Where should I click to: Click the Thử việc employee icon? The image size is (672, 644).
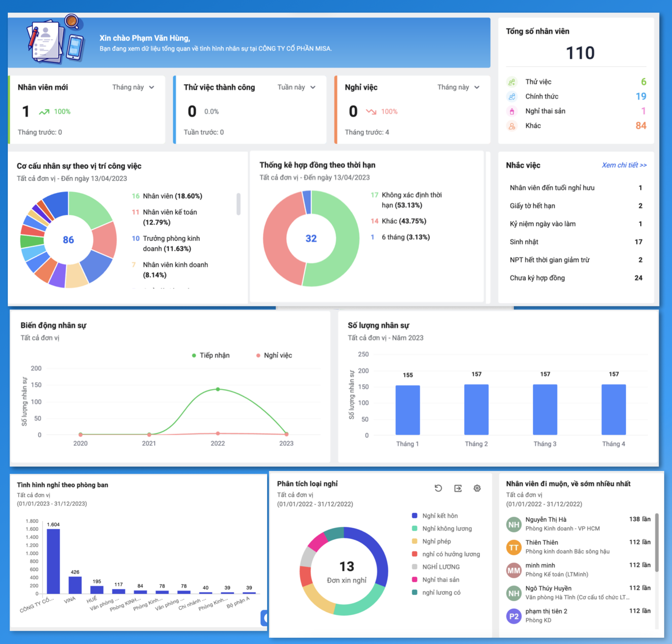pyautogui.click(x=512, y=82)
